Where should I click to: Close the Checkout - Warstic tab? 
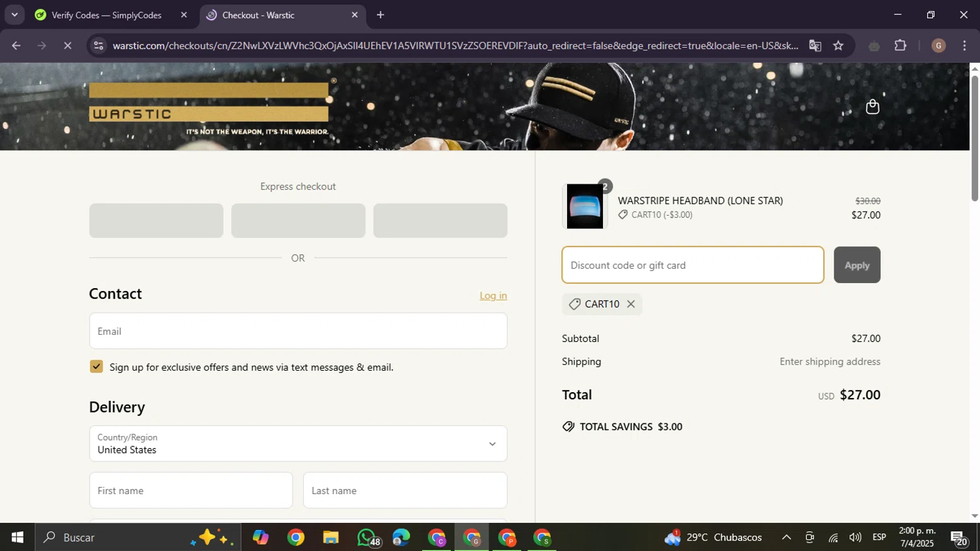click(355, 15)
